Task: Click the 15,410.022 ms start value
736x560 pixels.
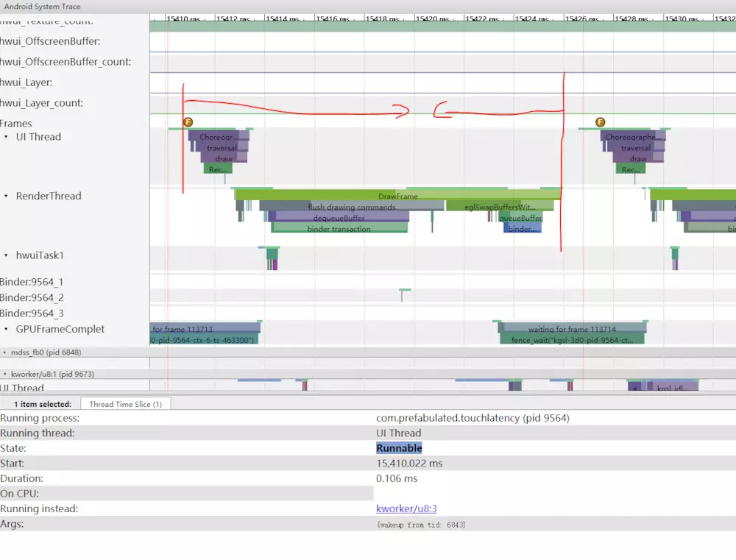Action: coord(409,464)
